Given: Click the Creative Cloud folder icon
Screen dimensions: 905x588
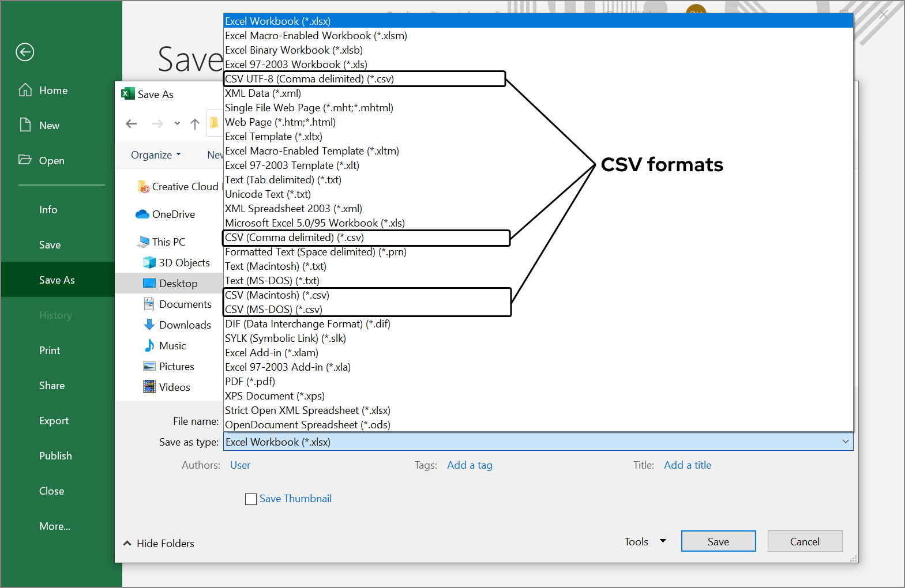Looking at the screenshot, I should pyautogui.click(x=144, y=187).
